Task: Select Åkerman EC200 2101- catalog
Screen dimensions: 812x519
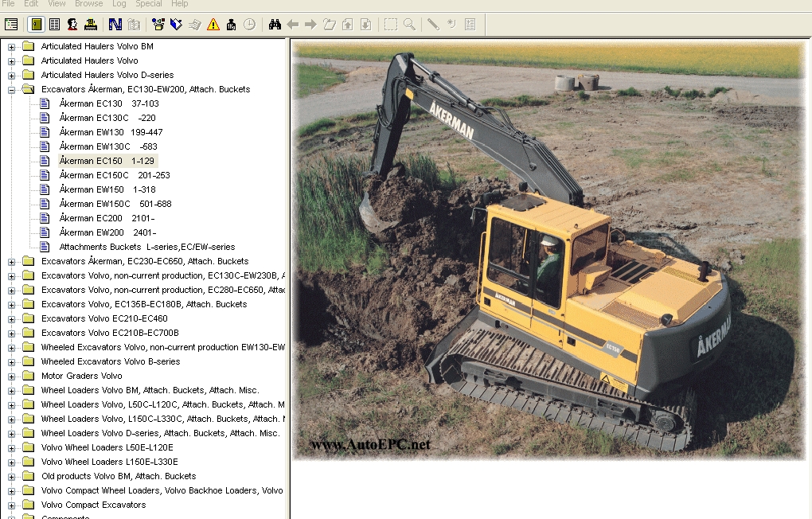Action: (107, 218)
